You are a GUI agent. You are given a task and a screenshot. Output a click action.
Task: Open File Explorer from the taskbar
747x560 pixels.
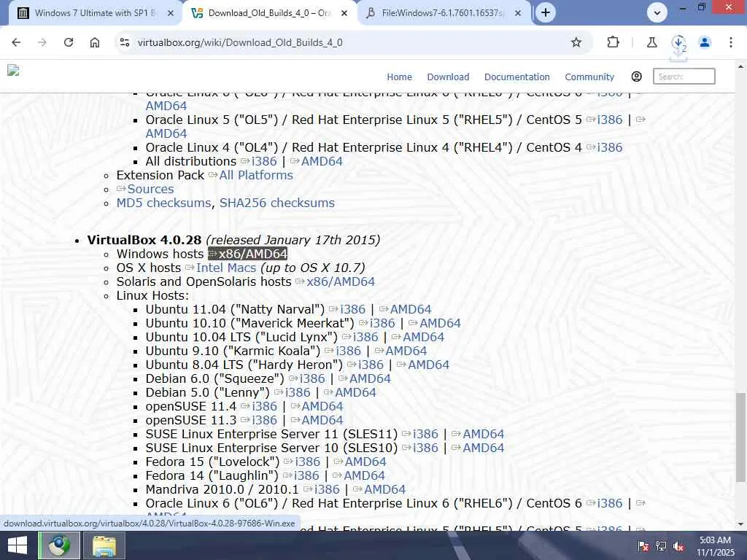click(104, 545)
